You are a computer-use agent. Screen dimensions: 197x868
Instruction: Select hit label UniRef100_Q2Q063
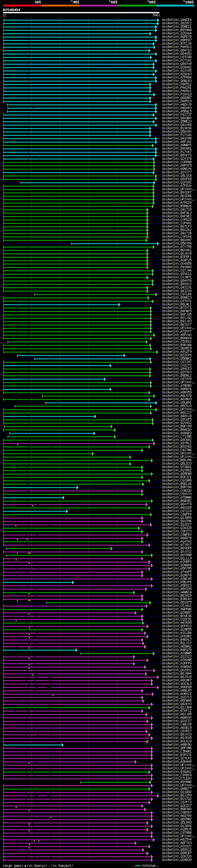176,74
